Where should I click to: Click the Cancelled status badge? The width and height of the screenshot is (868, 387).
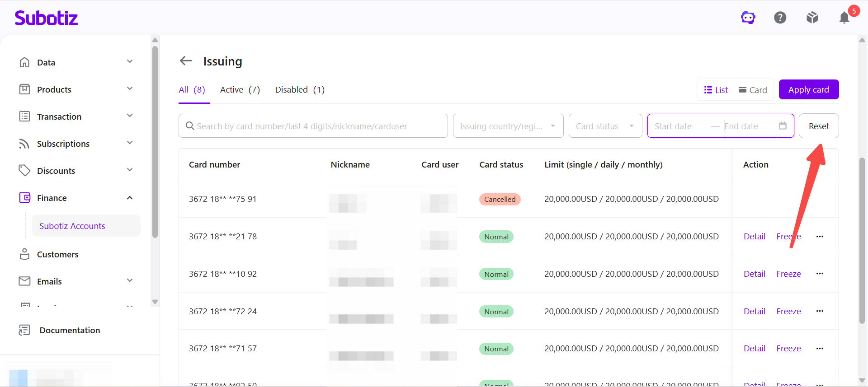point(500,199)
